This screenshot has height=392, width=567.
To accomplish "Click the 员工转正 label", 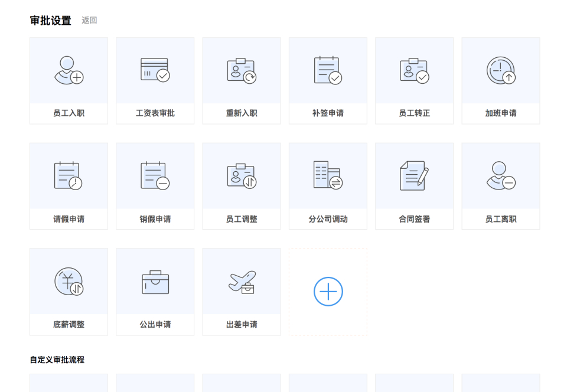I will [x=415, y=113].
